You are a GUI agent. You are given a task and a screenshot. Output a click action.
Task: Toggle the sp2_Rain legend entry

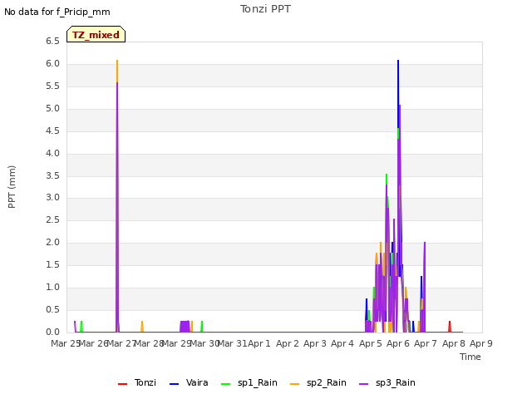tap(318, 382)
